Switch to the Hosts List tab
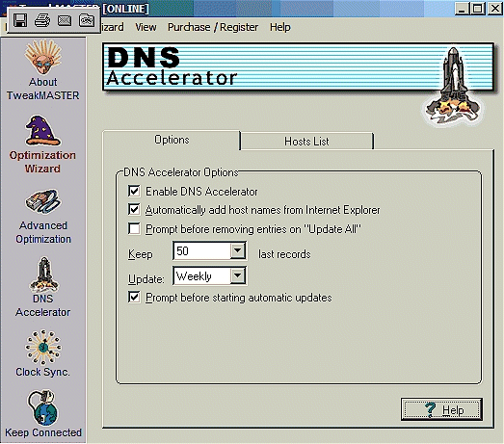The width and height of the screenshot is (504, 444). [306, 141]
